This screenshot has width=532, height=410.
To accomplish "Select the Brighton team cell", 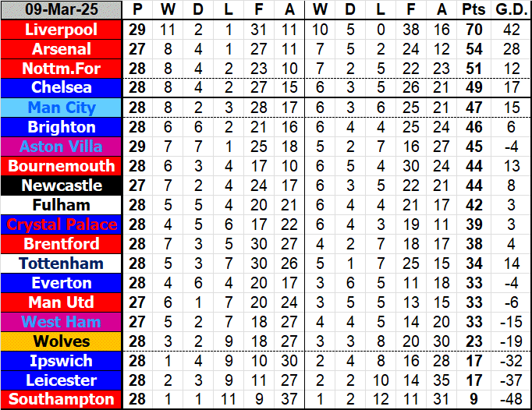I will 62,127.
